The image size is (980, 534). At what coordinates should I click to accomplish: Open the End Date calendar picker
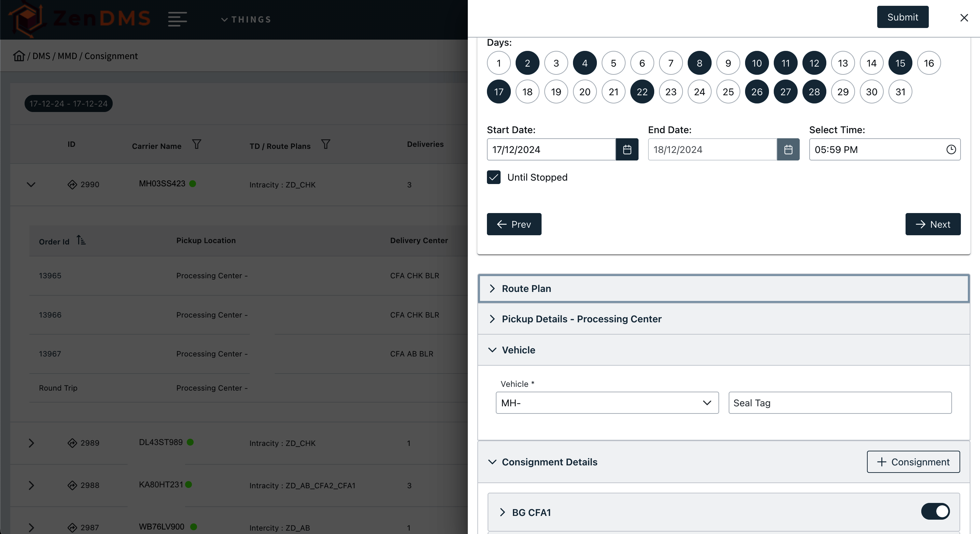point(788,150)
